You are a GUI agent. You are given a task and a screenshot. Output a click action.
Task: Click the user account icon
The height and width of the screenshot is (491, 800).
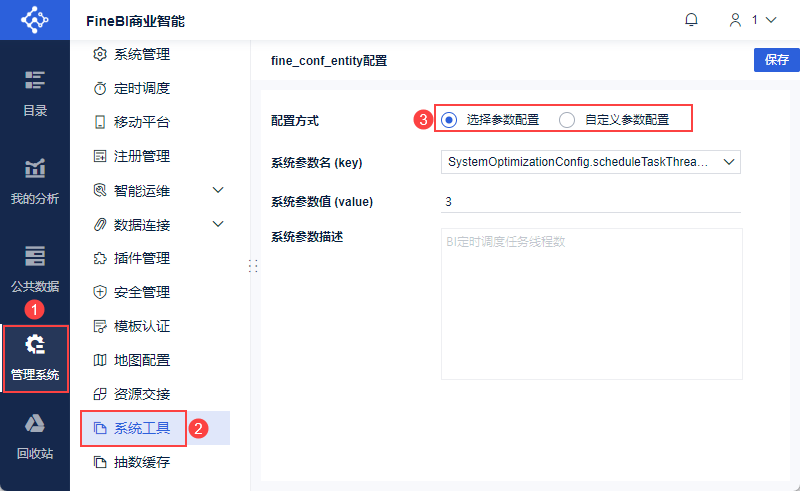pyautogui.click(x=735, y=20)
